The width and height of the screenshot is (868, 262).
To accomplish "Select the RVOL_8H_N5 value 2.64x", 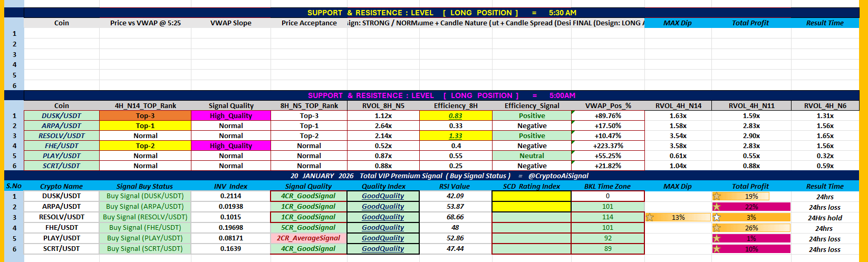I will [383, 126].
